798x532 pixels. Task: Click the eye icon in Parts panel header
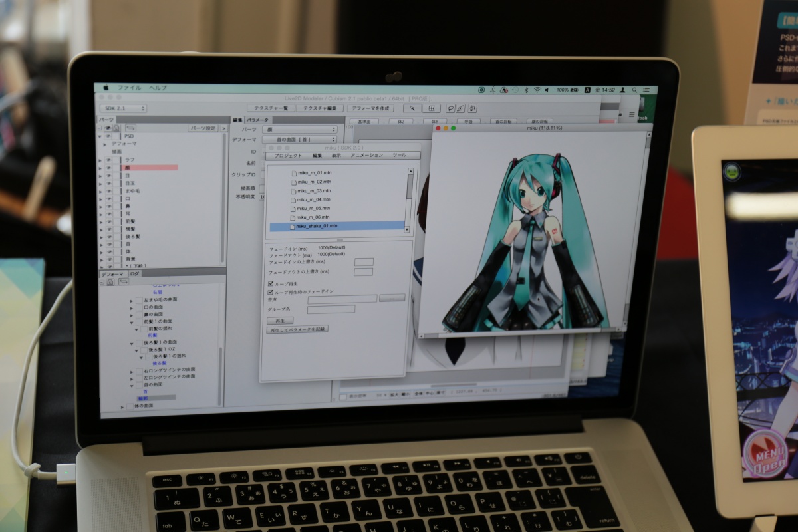[x=108, y=128]
